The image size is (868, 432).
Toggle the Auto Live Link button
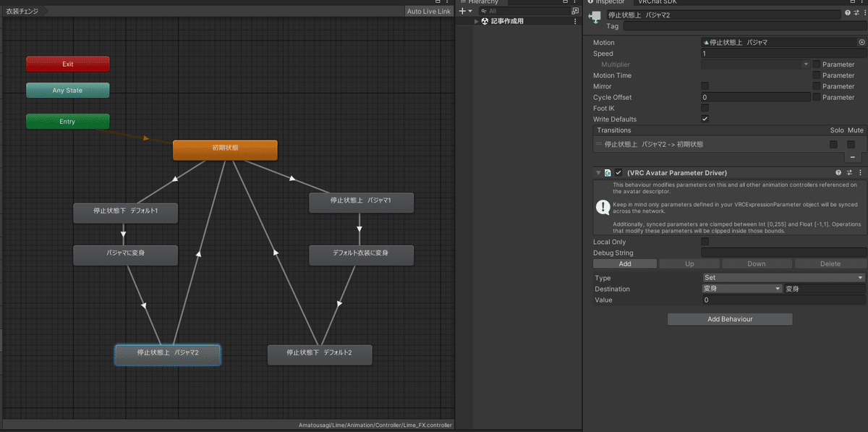[x=429, y=12]
